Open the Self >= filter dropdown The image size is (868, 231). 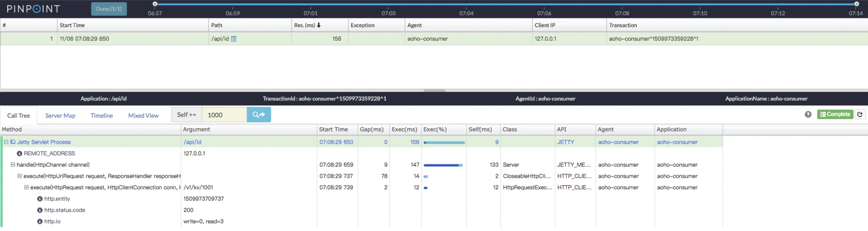[x=187, y=115]
